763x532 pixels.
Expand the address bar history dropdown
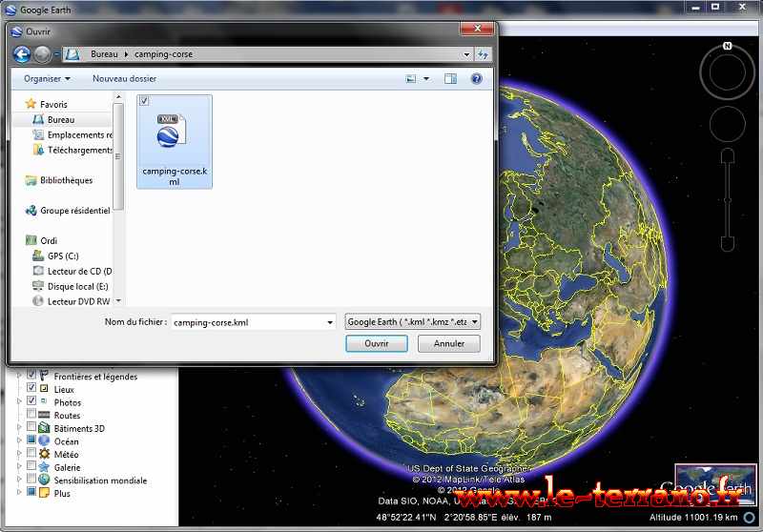coord(466,54)
